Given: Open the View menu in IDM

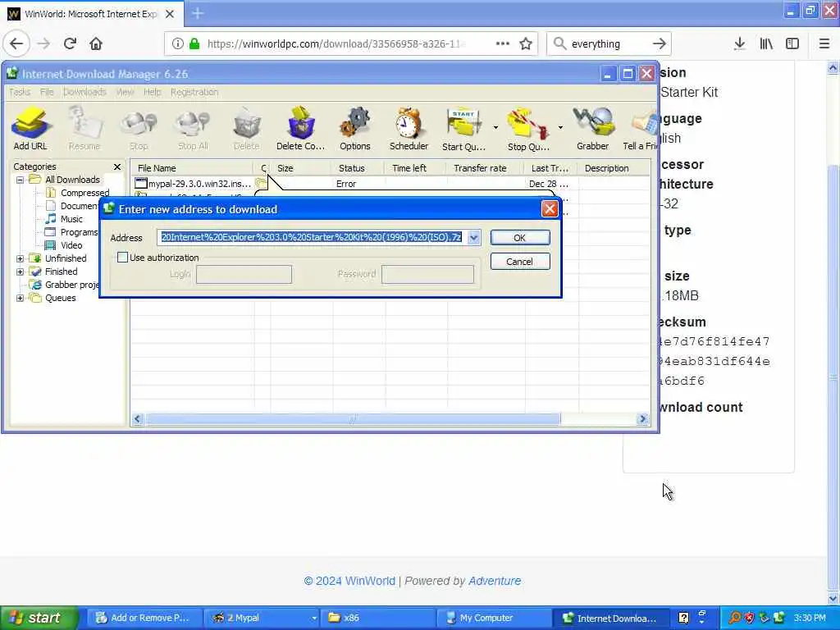Looking at the screenshot, I should click(125, 92).
